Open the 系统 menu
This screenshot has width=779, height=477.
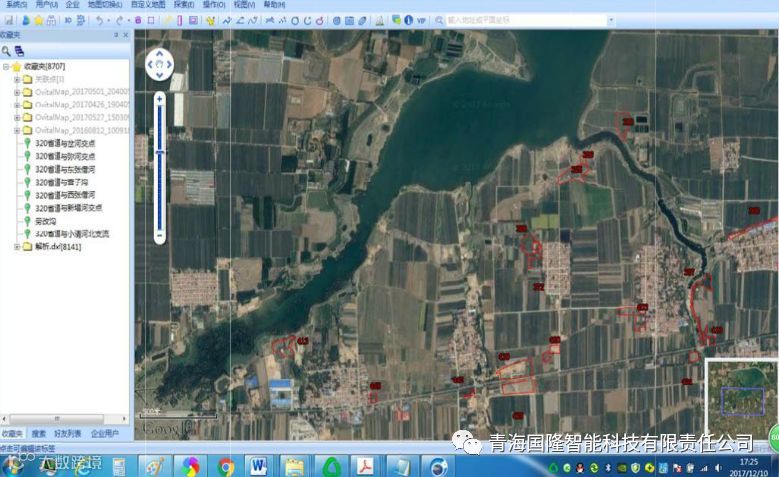coord(16,4)
